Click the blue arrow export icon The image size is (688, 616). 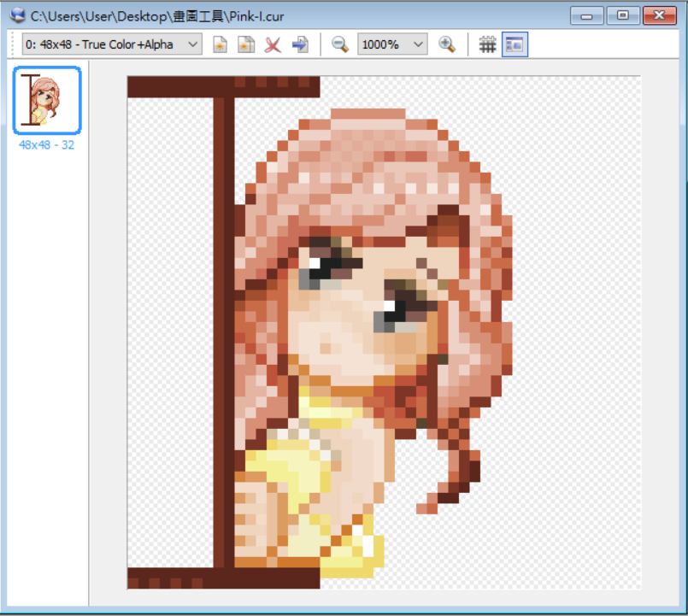[300, 44]
